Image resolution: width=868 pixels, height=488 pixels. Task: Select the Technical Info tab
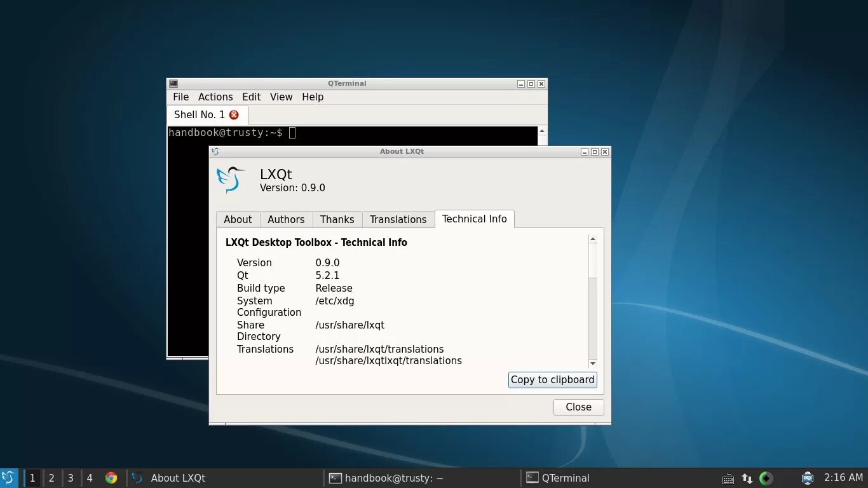coord(475,219)
